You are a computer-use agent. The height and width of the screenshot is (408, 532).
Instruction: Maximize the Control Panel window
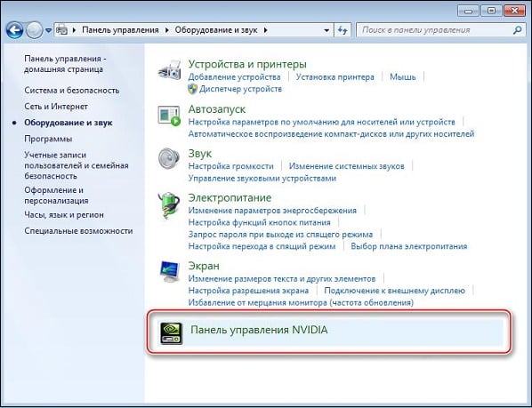(491, 11)
